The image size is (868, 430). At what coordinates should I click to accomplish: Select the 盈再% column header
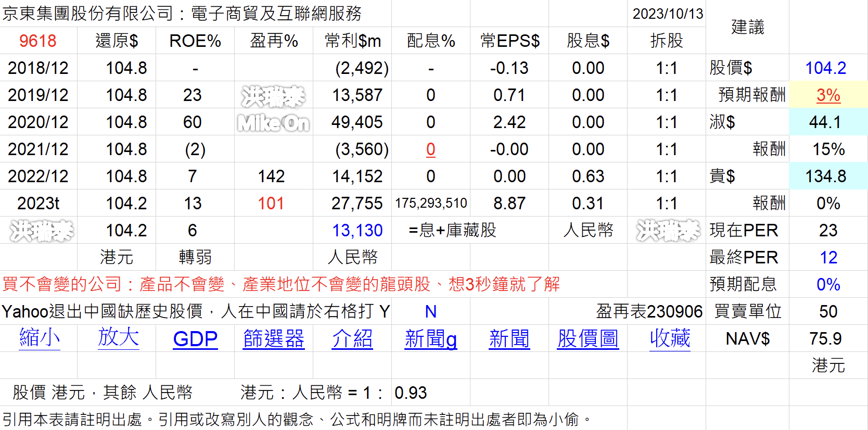(x=274, y=41)
